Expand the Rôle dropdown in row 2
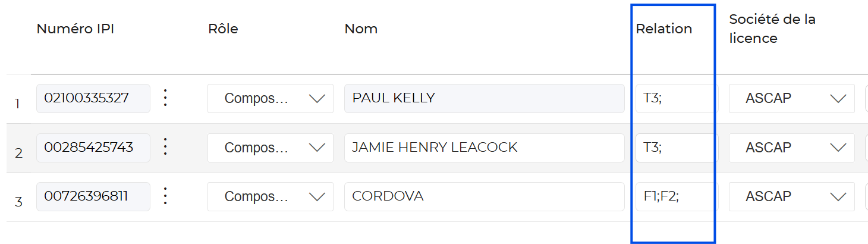 270,148
